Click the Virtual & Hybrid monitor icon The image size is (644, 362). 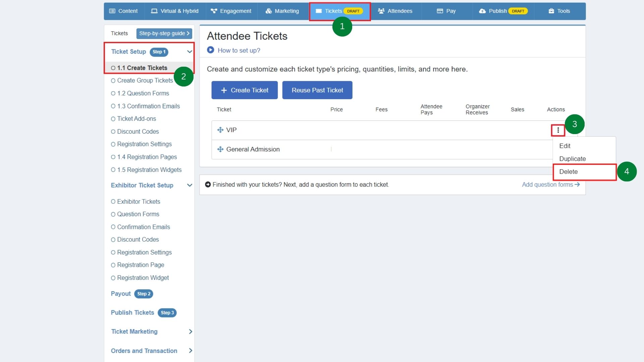tap(154, 11)
